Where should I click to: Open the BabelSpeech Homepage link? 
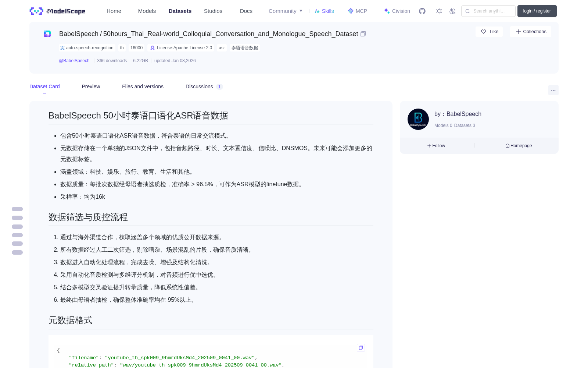pyautogui.click(x=519, y=146)
